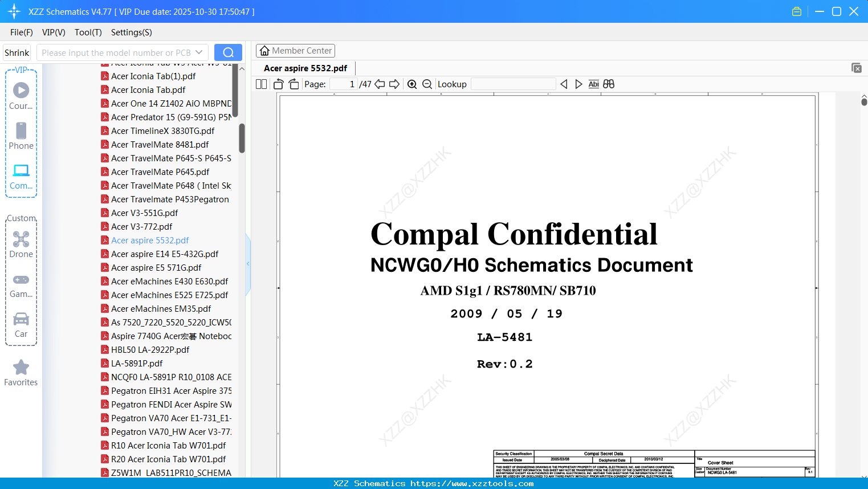Open the Favorites star
Viewport: 868px width, 489px height.
(x=21, y=373)
